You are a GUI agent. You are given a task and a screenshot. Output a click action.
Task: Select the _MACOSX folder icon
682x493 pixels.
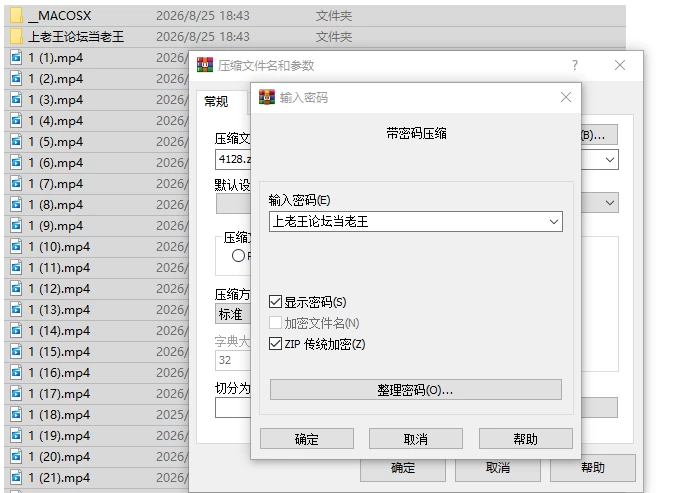click(x=16, y=16)
